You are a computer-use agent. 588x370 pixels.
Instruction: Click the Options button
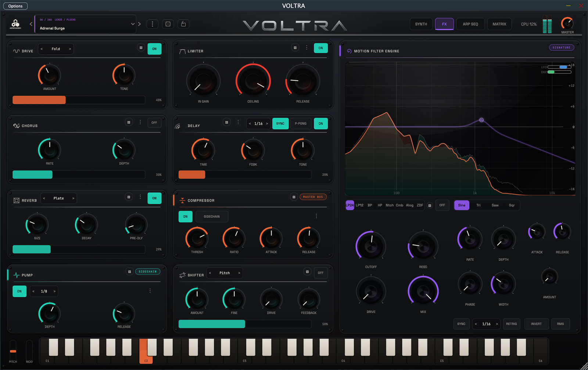tap(15, 6)
